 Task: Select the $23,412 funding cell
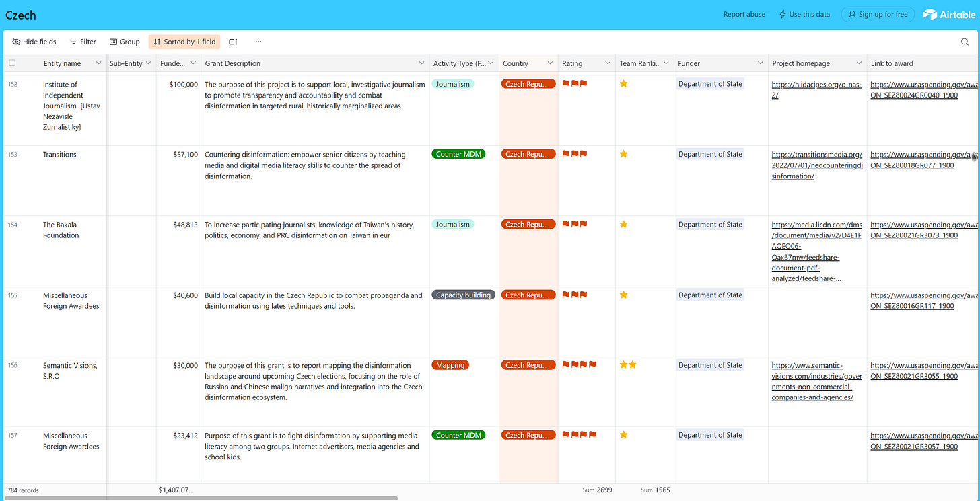[x=178, y=455]
